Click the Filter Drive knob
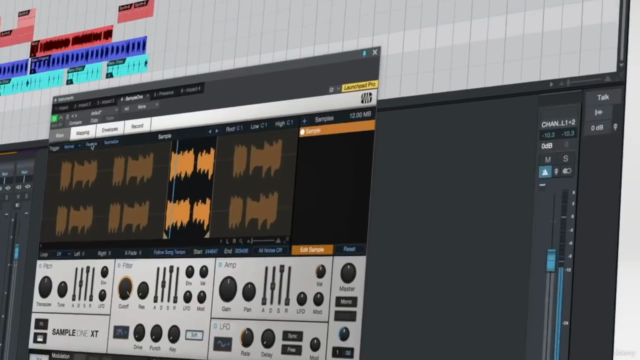 click(139, 333)
